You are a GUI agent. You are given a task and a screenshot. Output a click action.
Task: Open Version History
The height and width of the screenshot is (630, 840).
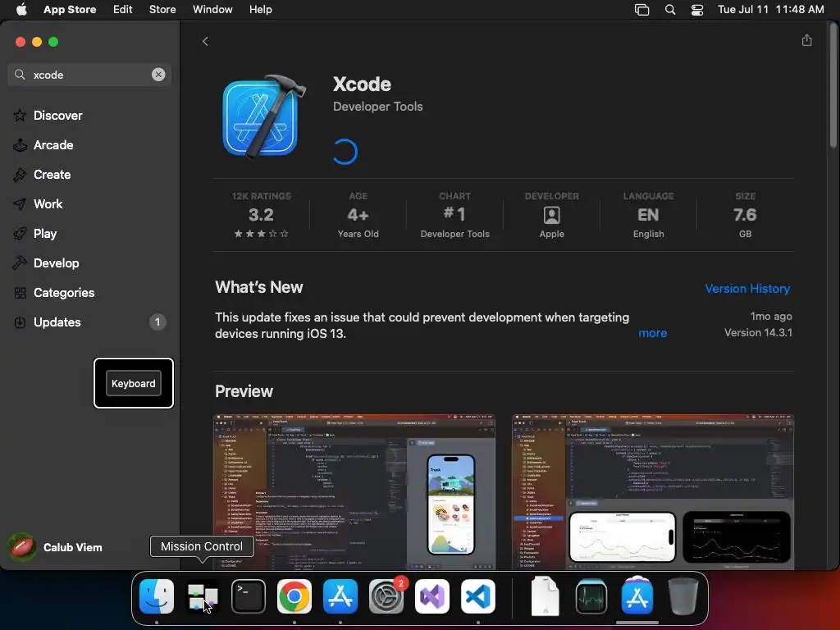click(747, 288)
